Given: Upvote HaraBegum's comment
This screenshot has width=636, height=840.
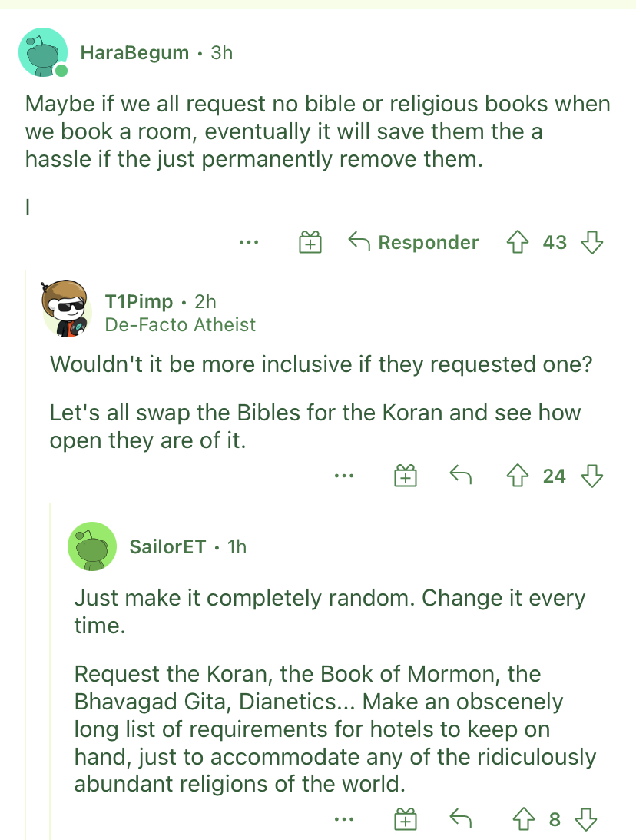Looking at the screenshot, I should pos(517,242).
